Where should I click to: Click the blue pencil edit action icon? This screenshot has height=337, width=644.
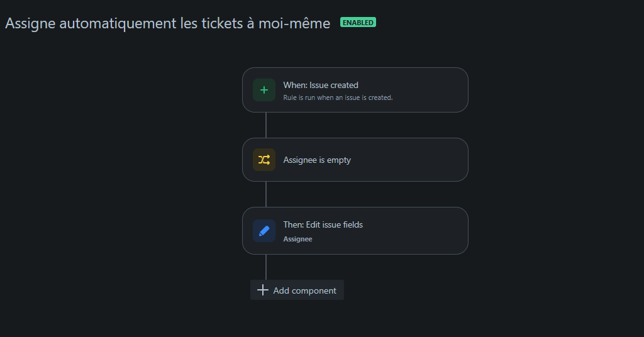click(x=264, y=231)
